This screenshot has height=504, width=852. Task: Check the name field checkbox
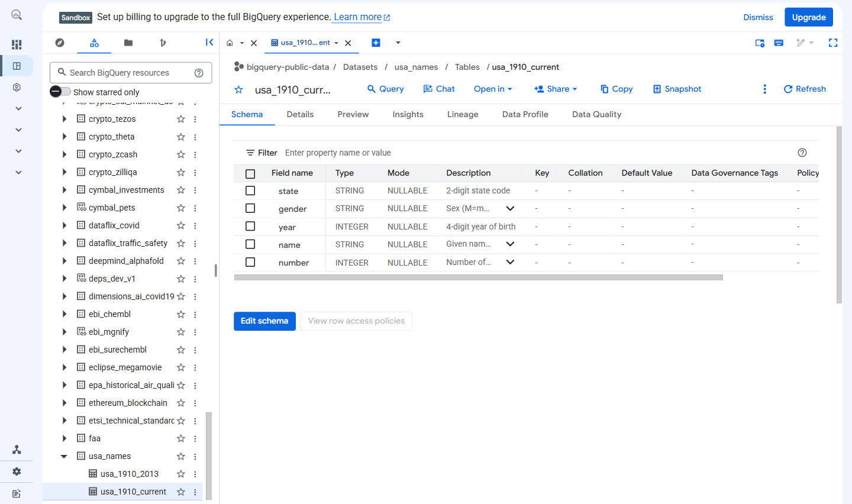(250, 244)
